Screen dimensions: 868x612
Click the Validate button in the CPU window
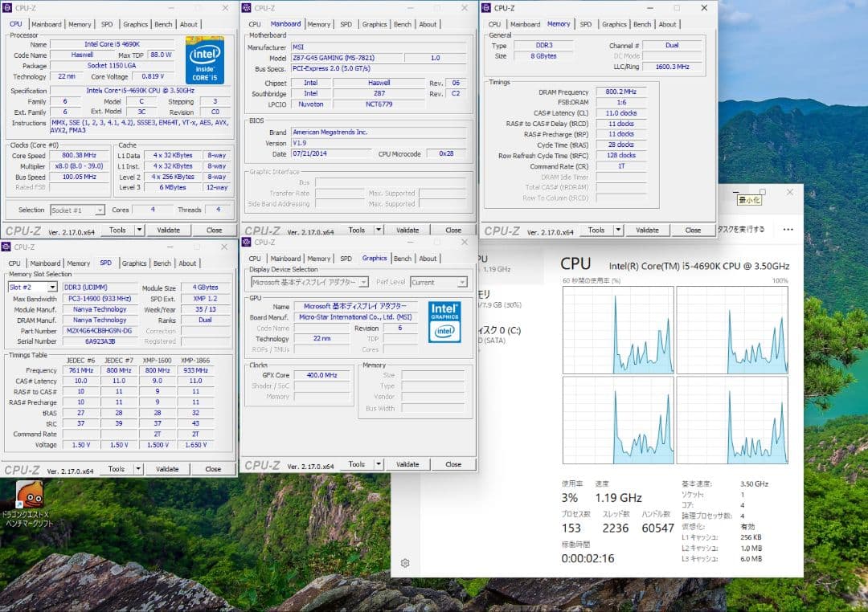click(x=168, y=229)
